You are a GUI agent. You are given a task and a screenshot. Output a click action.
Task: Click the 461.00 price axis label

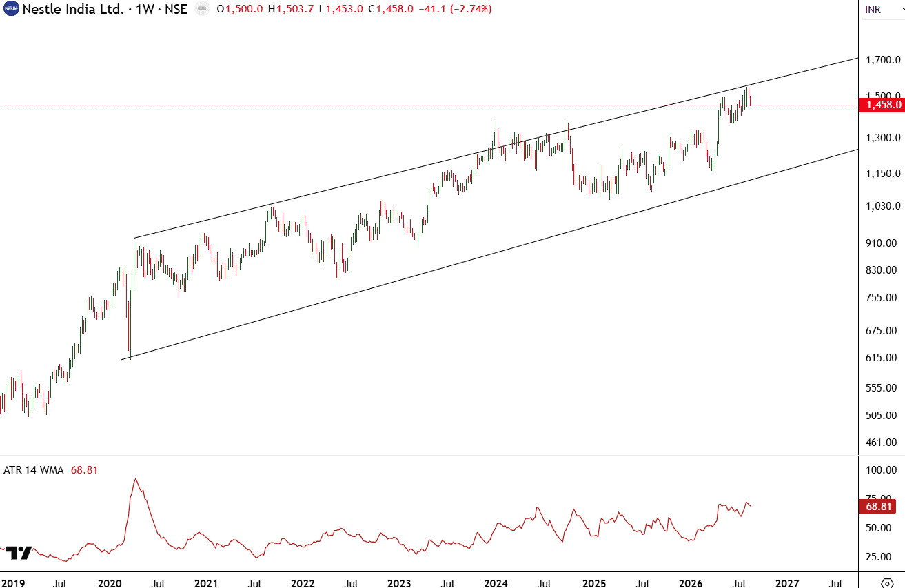pos(882,443)
